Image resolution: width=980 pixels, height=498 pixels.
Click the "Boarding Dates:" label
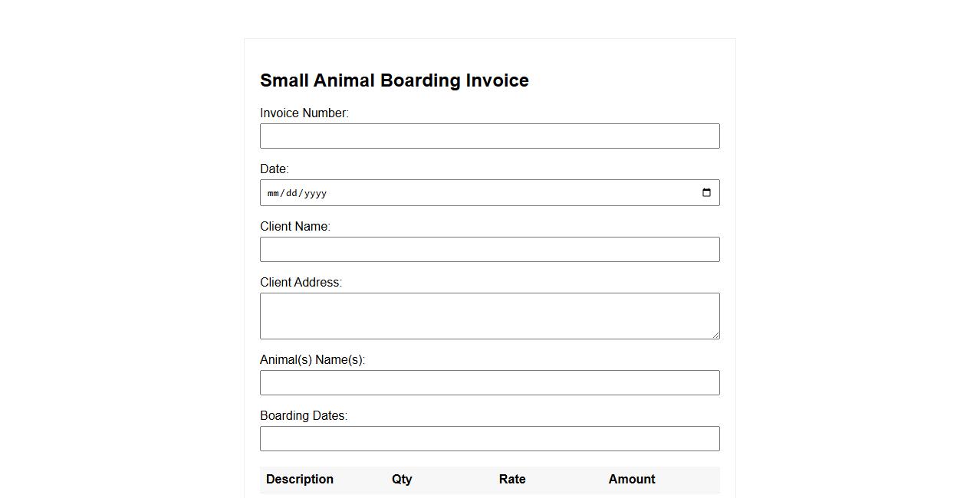(303, 416)
